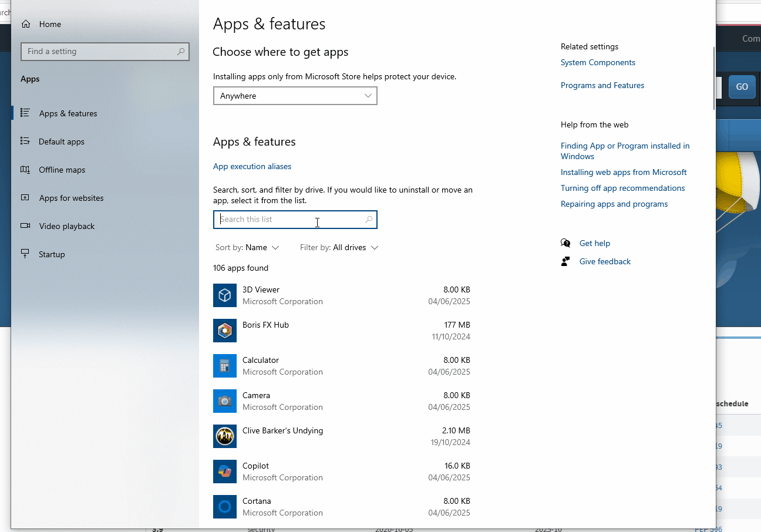Select the Startup sidebar icon
761x532 pixels.
click(x=25, y=254)
